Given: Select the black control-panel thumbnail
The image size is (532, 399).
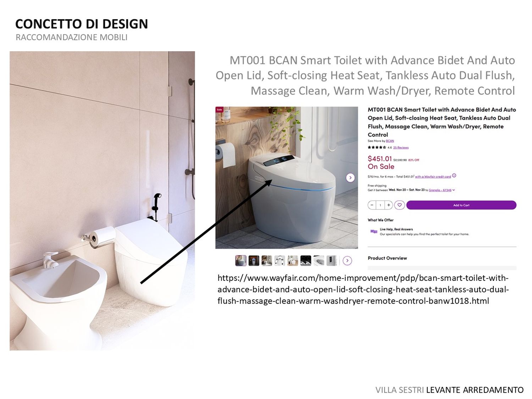Looking at the screenshot, I should (x=306, y=261).
